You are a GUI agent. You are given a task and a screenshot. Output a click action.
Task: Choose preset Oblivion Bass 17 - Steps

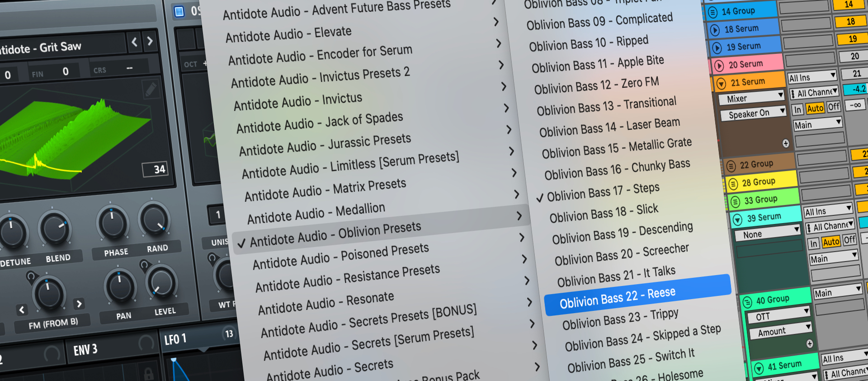point(603,191)
